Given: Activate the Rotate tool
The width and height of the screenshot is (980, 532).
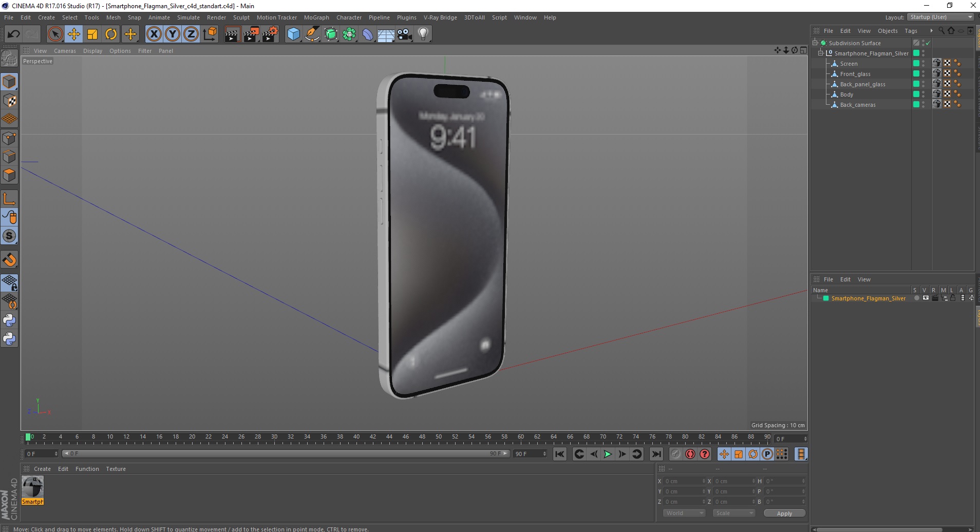Looking at the screenshot, I should (111, 34).
